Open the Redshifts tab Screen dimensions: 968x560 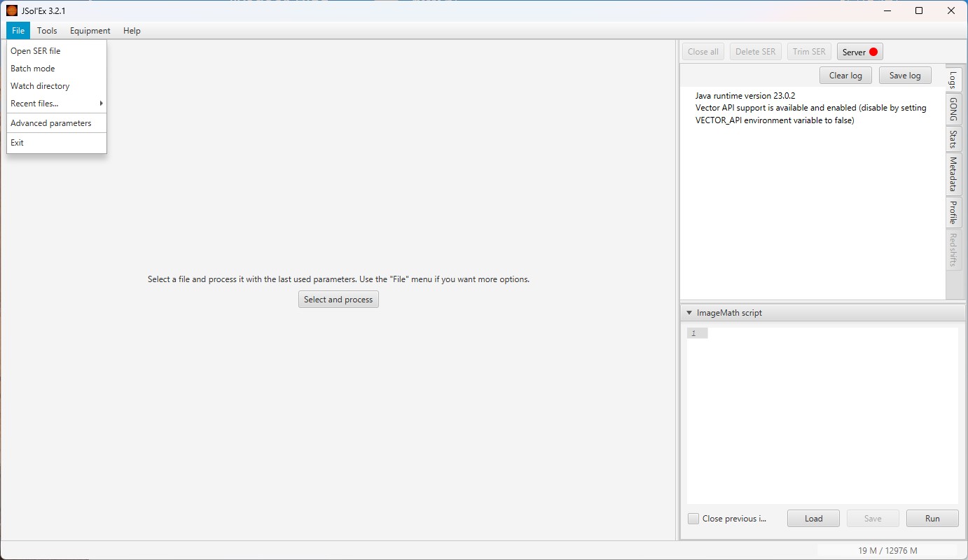pos(953,250)
